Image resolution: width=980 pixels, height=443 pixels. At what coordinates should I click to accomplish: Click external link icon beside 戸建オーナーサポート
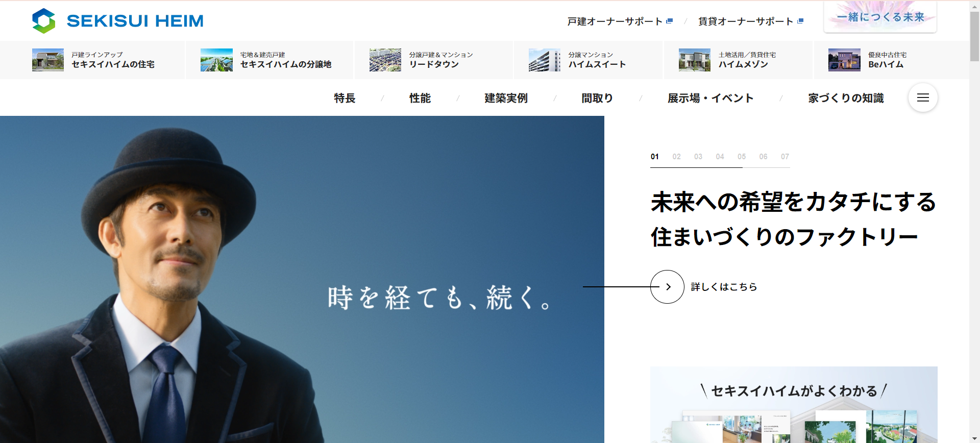point(670,21)
